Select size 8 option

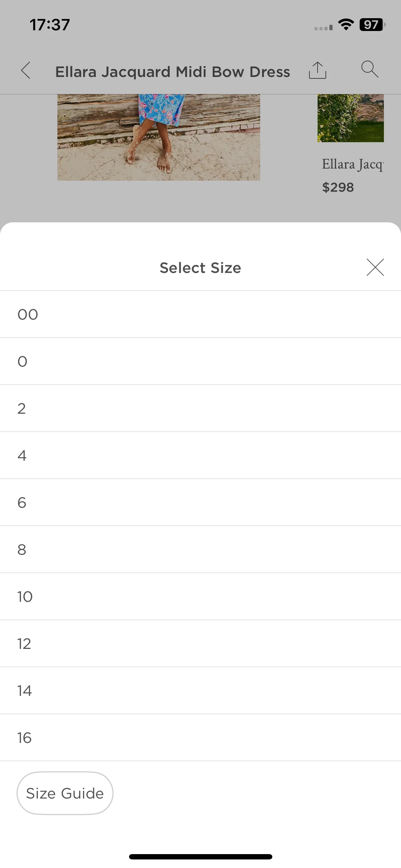(x=200, y=549)
